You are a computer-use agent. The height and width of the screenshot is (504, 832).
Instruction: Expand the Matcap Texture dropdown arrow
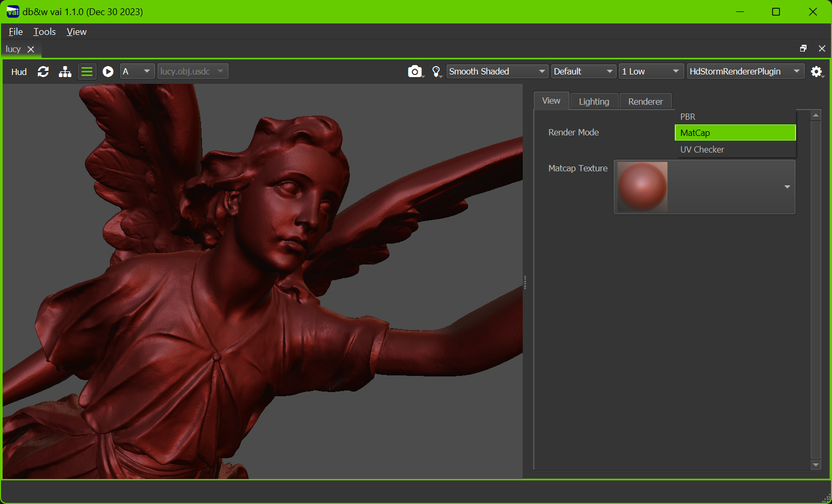click(787, 187)
